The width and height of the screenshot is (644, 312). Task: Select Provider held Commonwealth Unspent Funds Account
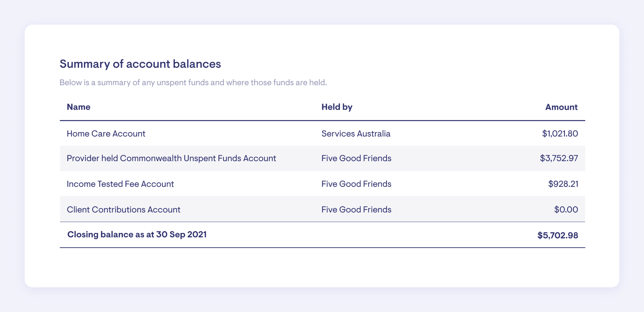point(171,158)
